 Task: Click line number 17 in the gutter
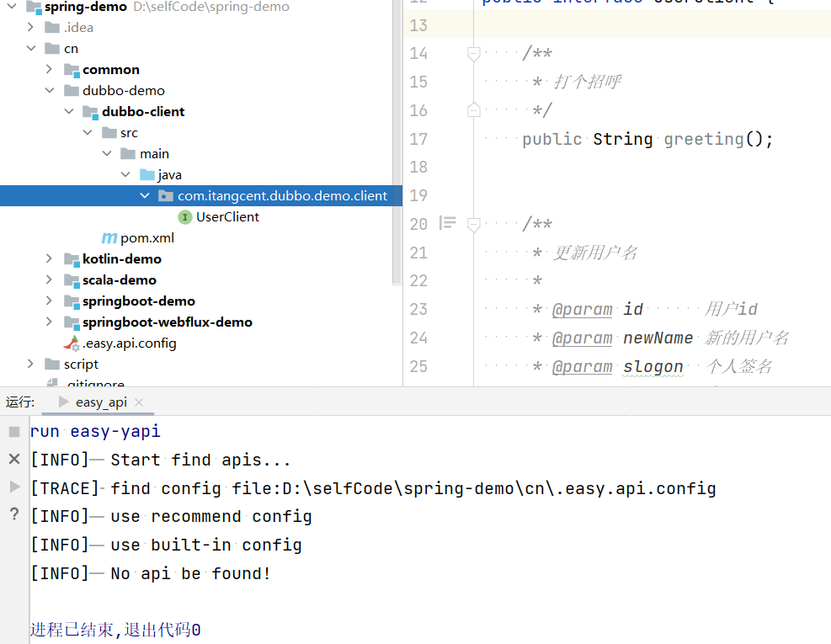418,139
